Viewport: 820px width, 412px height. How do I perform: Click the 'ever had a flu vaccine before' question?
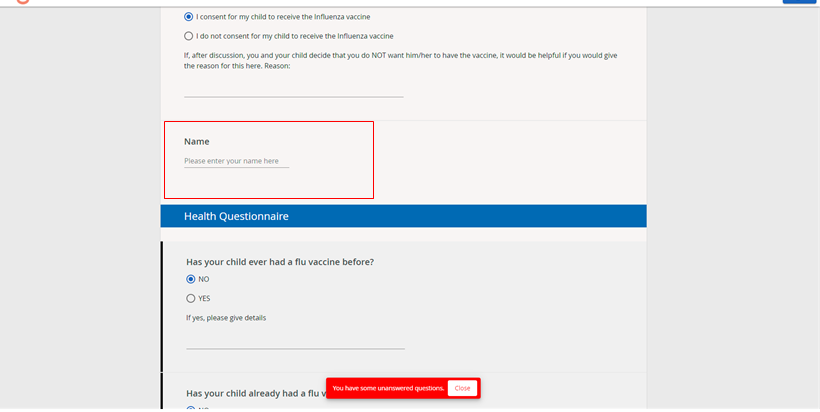click(x=280, y=262)
